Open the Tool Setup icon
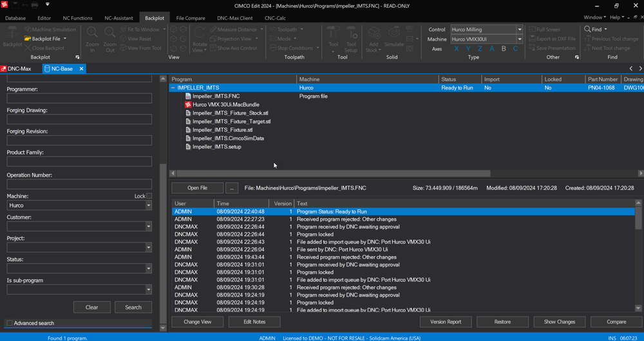Screen dimensions: 644x341 (351, 33)
